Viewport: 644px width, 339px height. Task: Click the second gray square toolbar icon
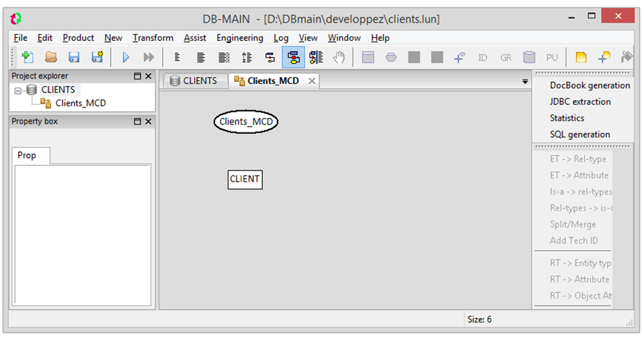(x=437, y=57)
